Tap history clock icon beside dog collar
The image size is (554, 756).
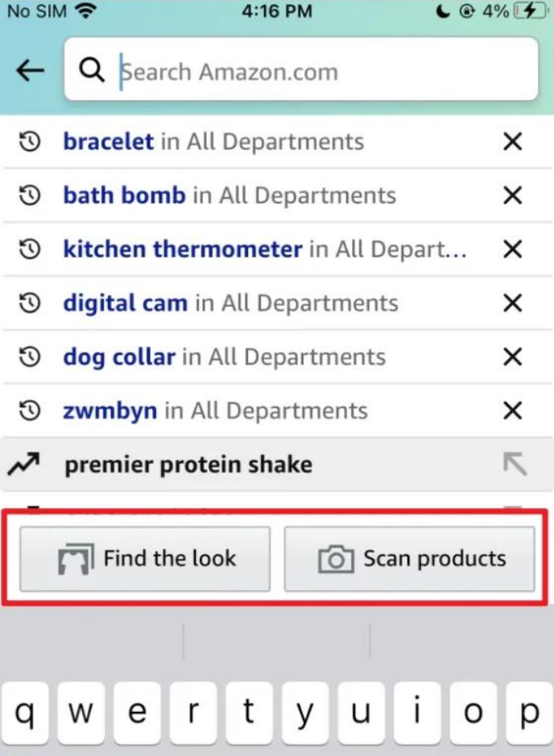[x=29, y=357]
